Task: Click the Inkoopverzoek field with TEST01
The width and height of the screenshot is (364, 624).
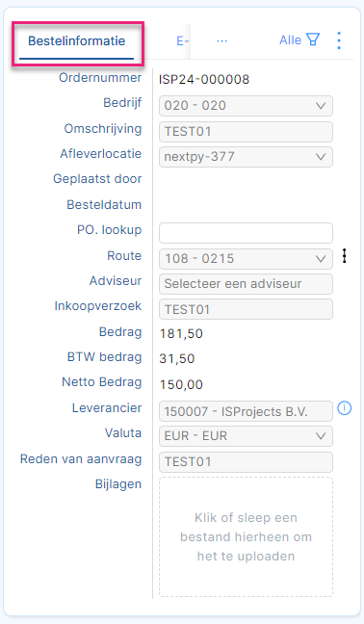Action: tap(246, 309)
